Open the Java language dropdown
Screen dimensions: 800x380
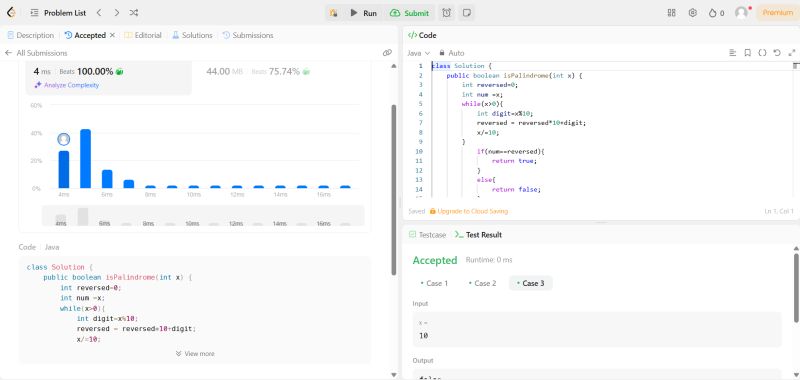pyautogui.click(x=418, y=53)
